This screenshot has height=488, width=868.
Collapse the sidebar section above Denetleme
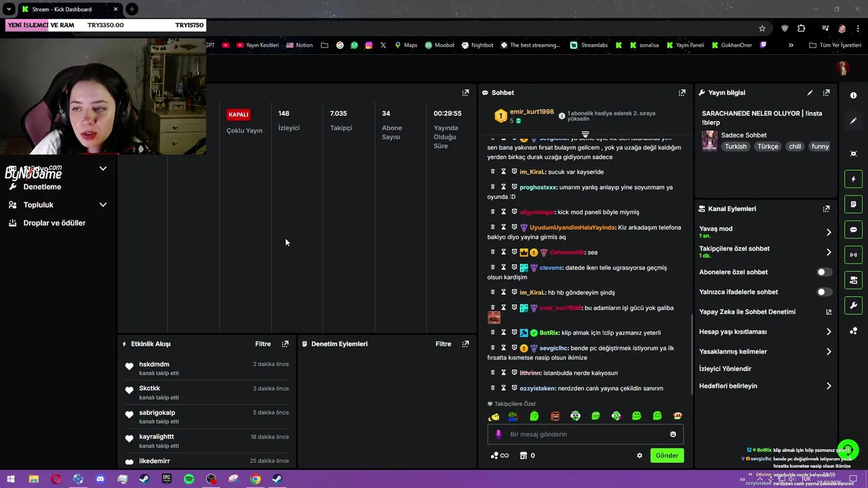pyautogui.click(x=103, y=168)
